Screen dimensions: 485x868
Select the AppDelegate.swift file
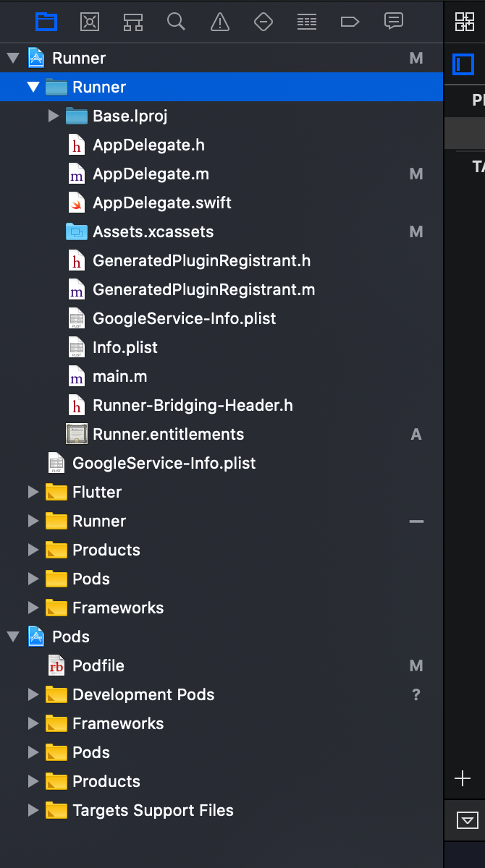pyautogui.click(x=161, y=203)
